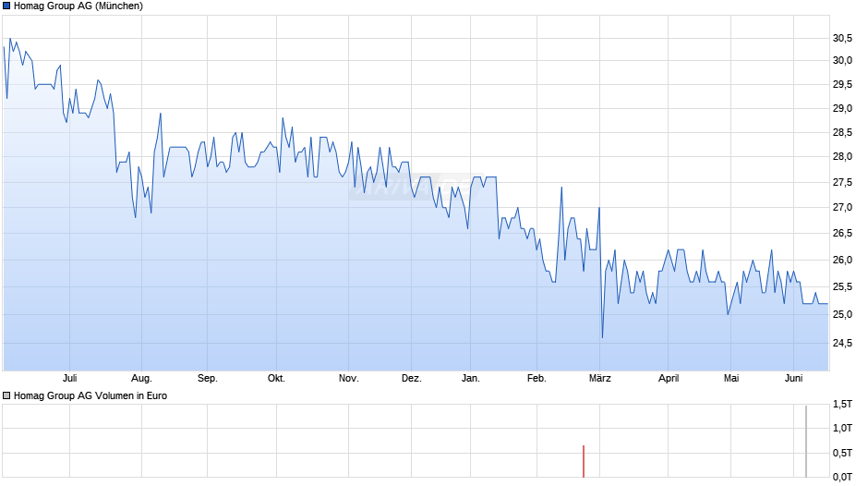Click the 24,5 price axis value

pyautogui.click(x=842, y=344)
